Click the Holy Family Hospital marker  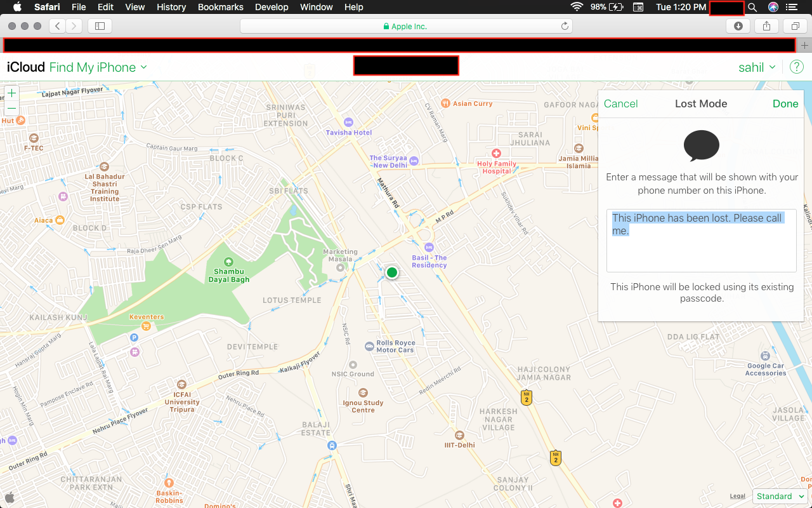click(x=496, y=154)
